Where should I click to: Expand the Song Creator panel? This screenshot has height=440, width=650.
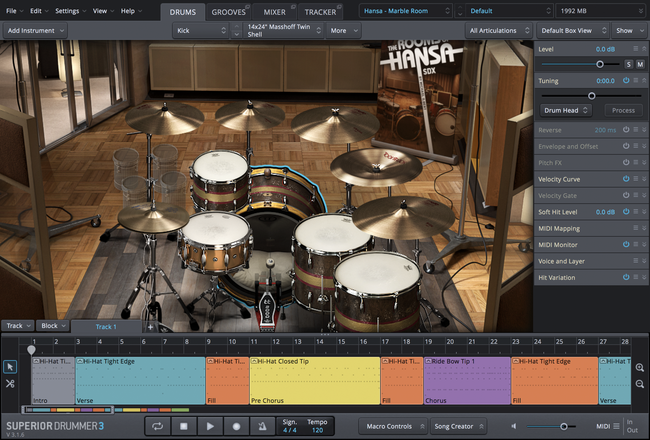click(458, 426)
